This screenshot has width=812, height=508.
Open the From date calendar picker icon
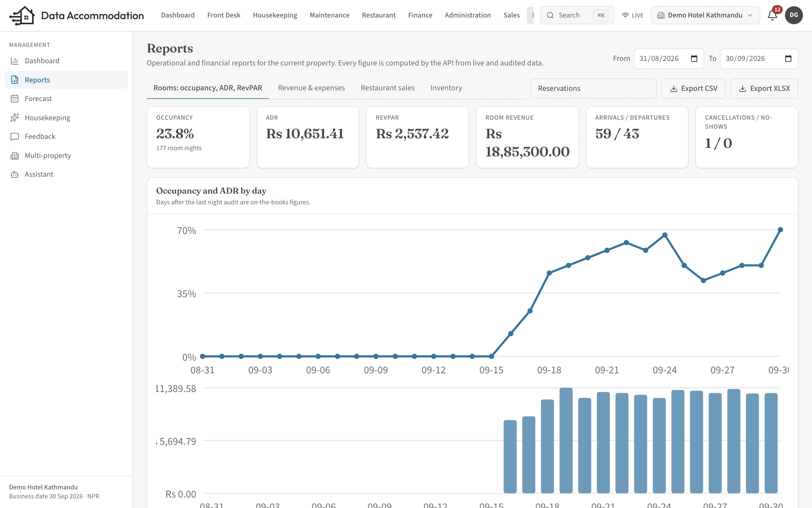694,58
